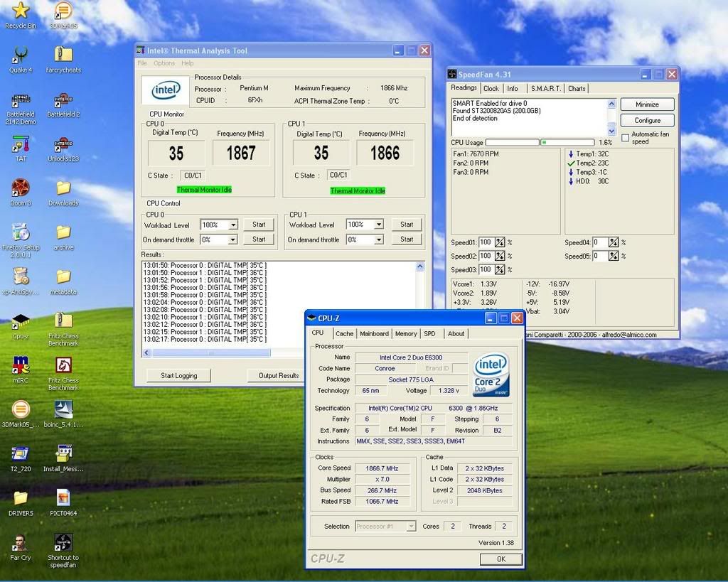The height and width of the screenshot is (582, 728).
Task: Open the T2_720 video file icon
Action: click(x=21, y=459)
